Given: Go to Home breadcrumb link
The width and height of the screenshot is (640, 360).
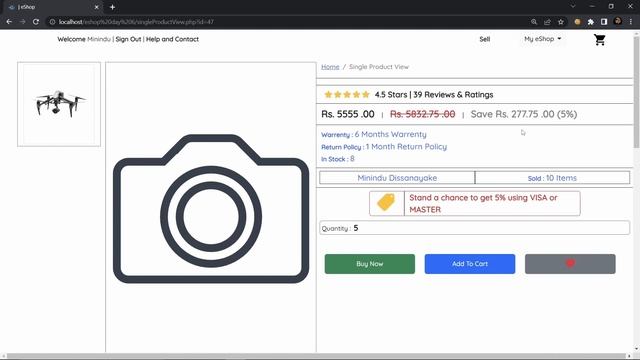Looking at the screenshot, I should (330, 67).
